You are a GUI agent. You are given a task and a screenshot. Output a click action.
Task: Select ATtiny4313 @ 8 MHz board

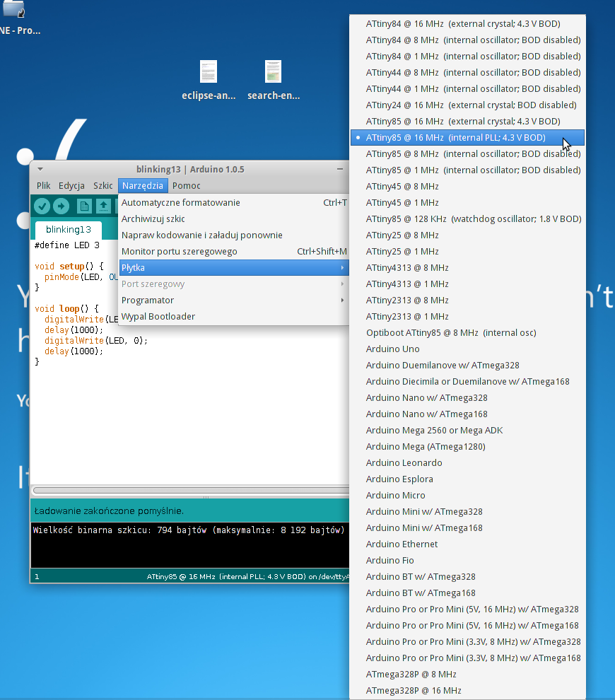[468, 268]
